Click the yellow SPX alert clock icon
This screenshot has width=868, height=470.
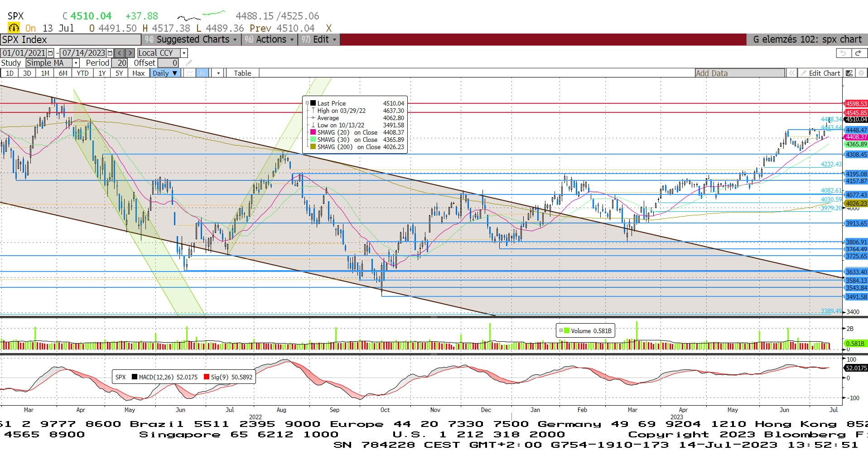[14, 28]
